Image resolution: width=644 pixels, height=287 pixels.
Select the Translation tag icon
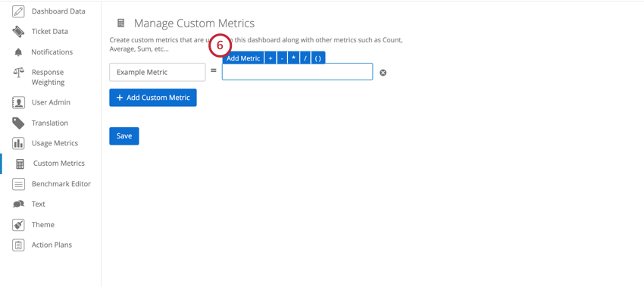(x=18, y=123)
